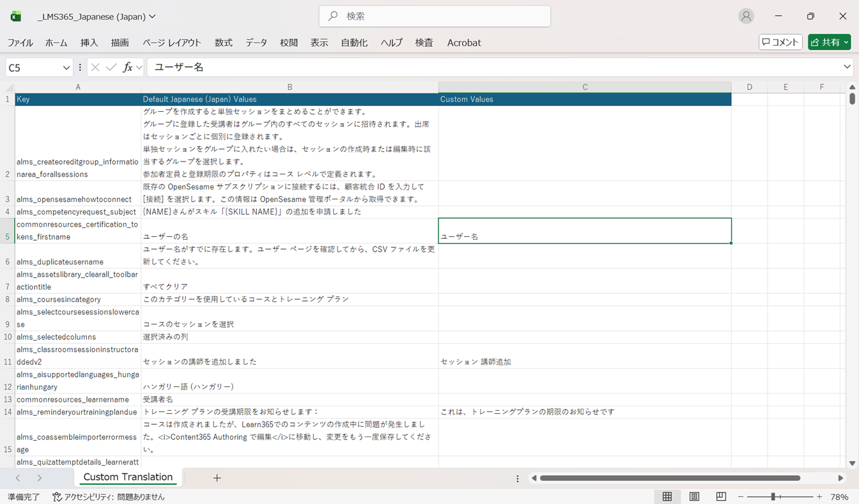Click the formula bar enter checkmark icon
This screenshot has width=859, height=504.
coord(111,67)
